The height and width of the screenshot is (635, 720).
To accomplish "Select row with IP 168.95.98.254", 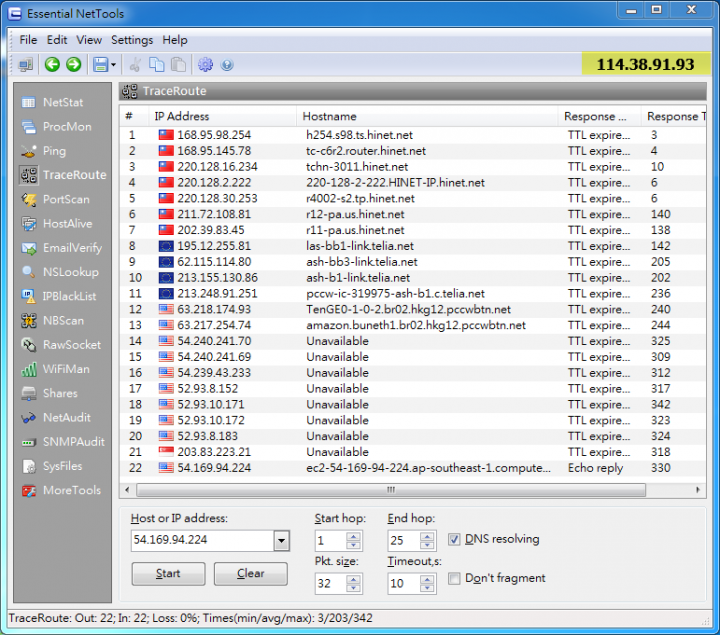I will (413, 135).
